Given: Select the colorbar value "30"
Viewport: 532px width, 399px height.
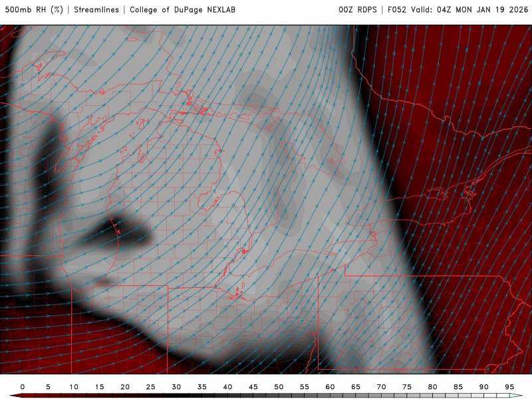Looking at the screenshot, I should point(176,387).
